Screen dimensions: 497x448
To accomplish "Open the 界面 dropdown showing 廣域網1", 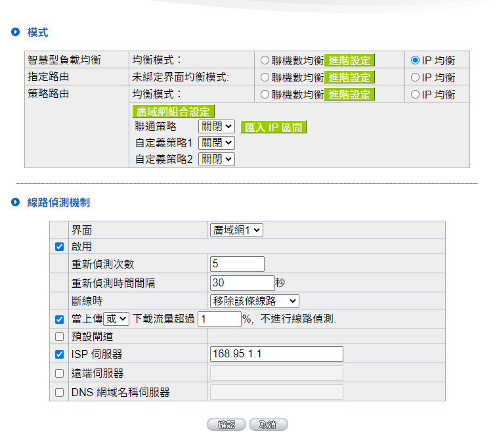I will [236, 230].
